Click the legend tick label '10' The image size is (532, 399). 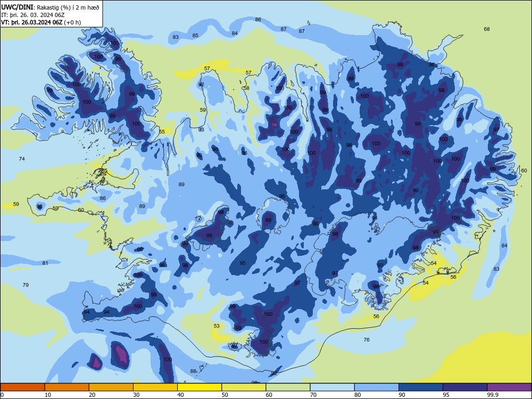tap(48, 395)
